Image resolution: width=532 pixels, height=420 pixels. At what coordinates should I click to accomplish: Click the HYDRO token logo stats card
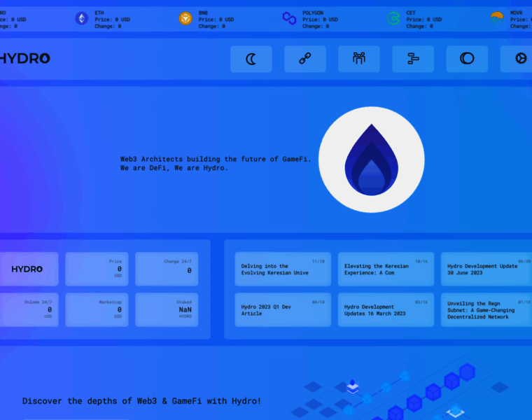coord(29,269)
